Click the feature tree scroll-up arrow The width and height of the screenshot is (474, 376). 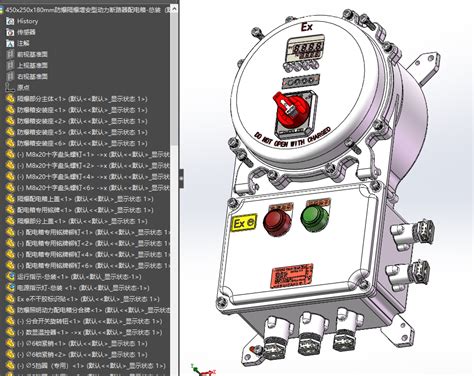click(174, 9)
